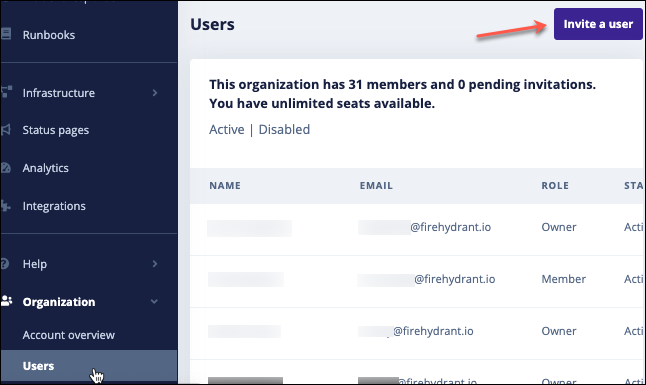The width and height of the screenshot is (646, 385).
Task: Collapse the Organization section chevron
Action: pyautogui.click(x=154, y=301)
